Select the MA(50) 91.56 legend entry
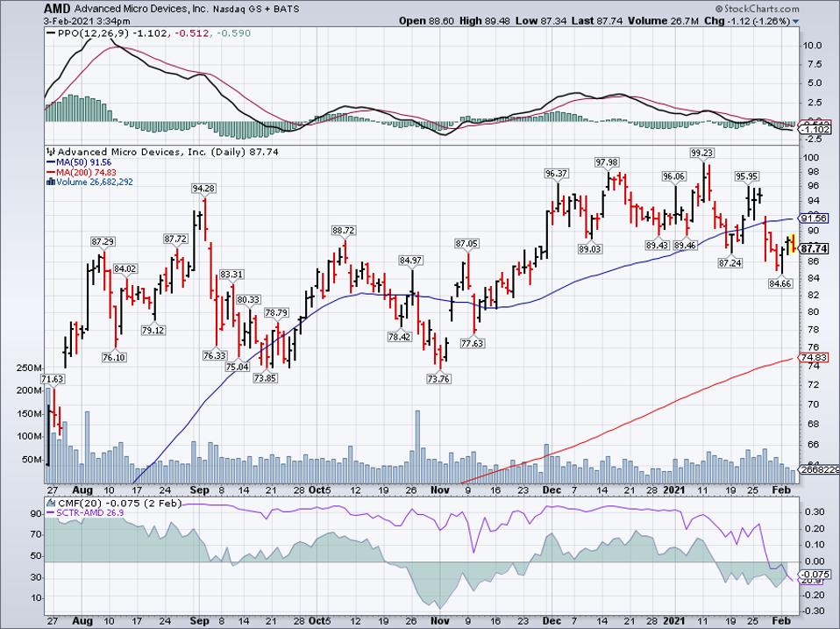The image size is (840, 629). pos(79,161)
